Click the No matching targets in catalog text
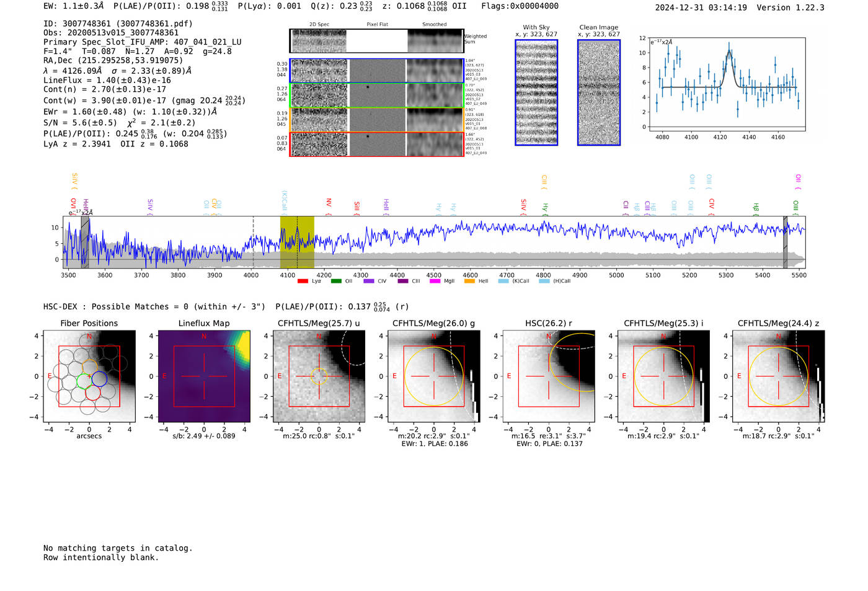 [118, 548]
